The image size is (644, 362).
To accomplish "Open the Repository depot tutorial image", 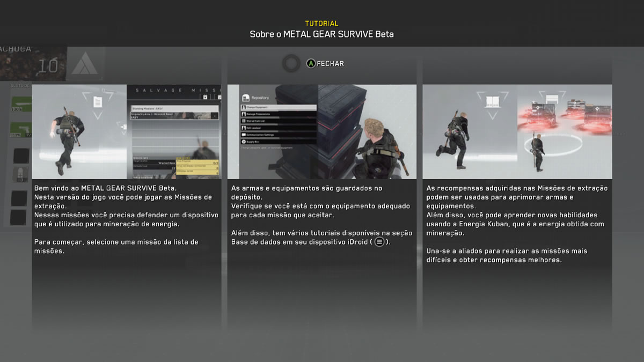I will (x=322, y=131).
